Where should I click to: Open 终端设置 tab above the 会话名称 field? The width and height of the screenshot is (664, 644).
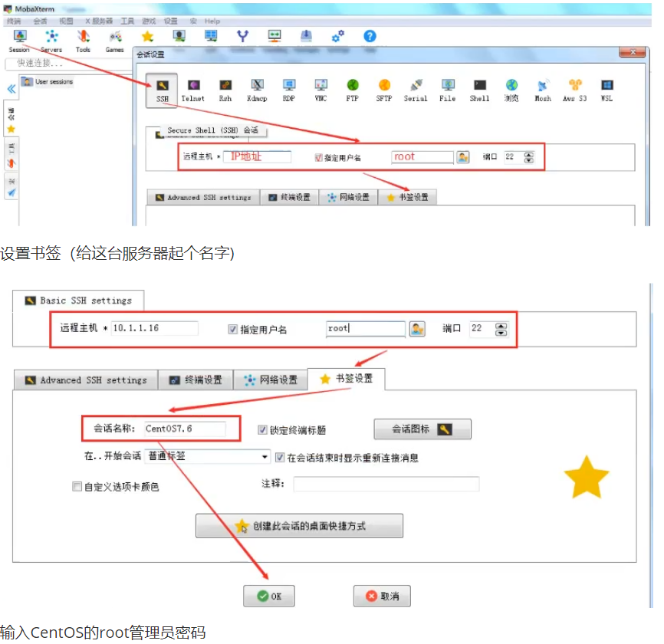196,379
